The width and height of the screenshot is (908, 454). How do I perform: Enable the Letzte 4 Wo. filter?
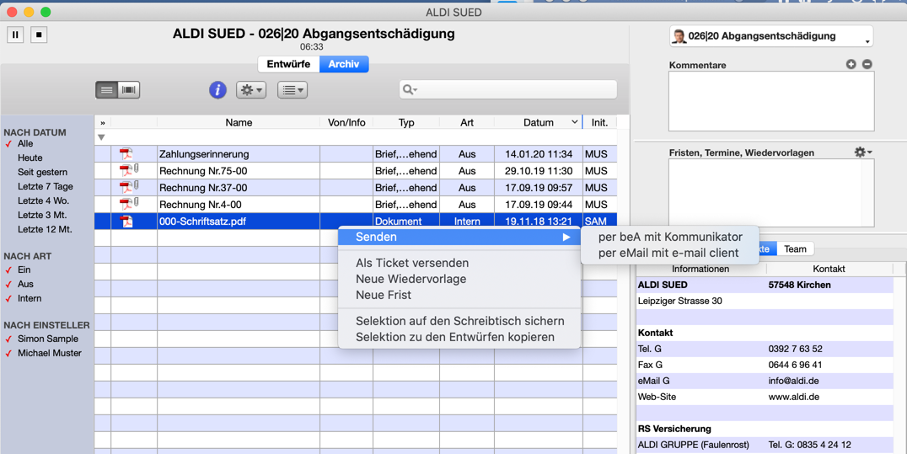click(x=43, y=200)
